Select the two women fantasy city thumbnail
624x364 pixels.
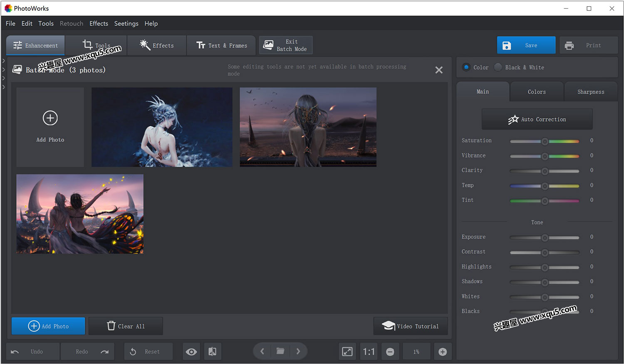80,214
